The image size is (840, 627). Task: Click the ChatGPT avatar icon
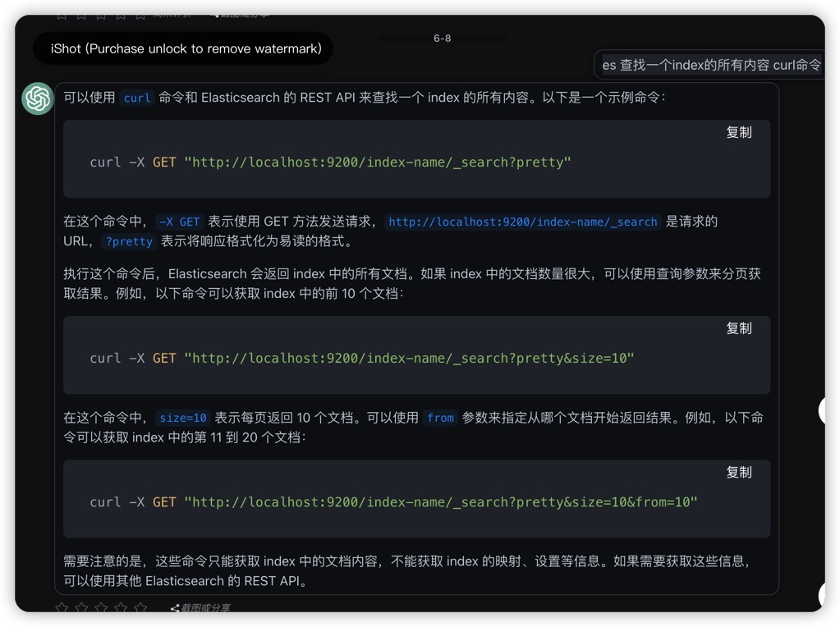click(38, 99)
